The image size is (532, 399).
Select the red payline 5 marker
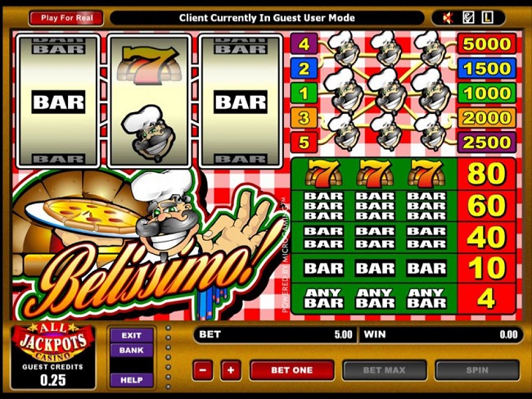[304, 143]
